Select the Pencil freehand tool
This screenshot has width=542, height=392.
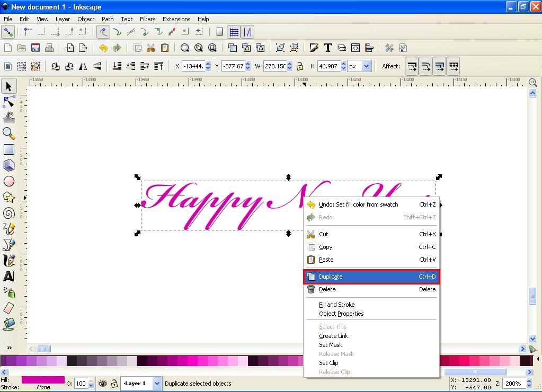(8, 229)
